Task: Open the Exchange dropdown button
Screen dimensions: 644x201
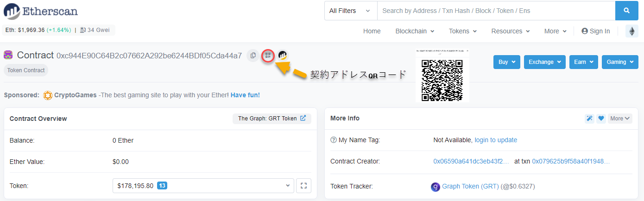Action: click(x=545, y=62)
